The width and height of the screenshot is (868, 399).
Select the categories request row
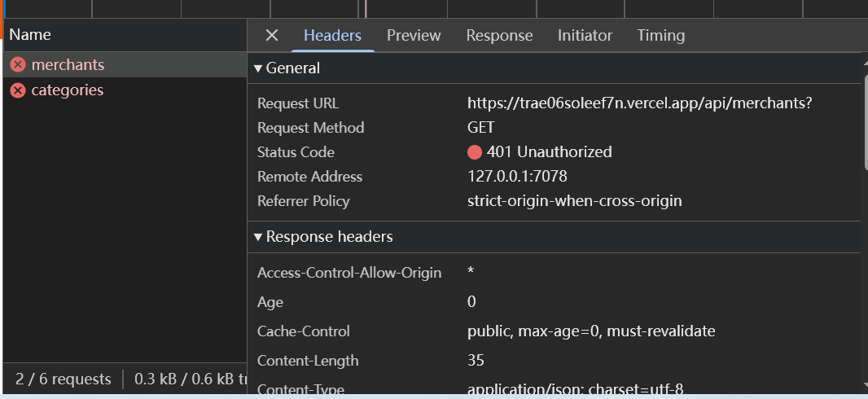coord(67,90)
